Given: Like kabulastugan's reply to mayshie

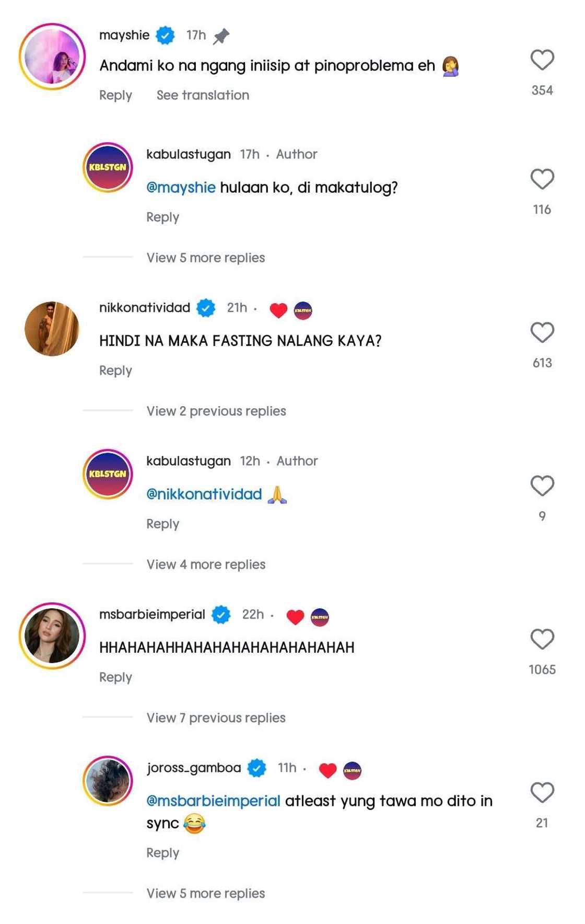Looking at the screenshot, I should pyautogui.click(x=542, y=179).
